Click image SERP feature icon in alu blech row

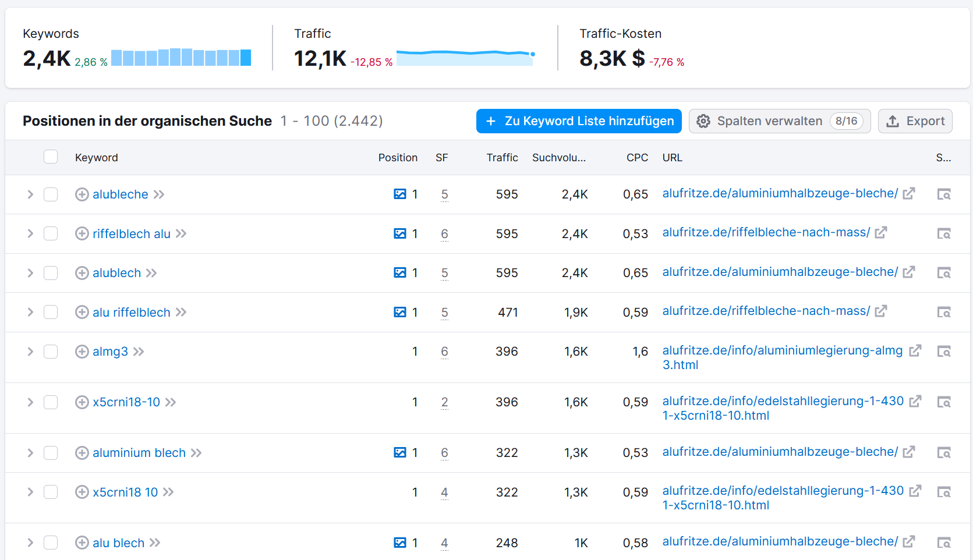point(400,543)
